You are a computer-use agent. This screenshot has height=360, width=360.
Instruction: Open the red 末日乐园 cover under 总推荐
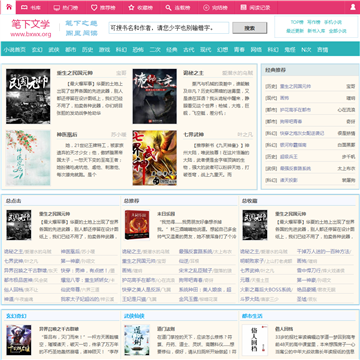click(137, 225)
